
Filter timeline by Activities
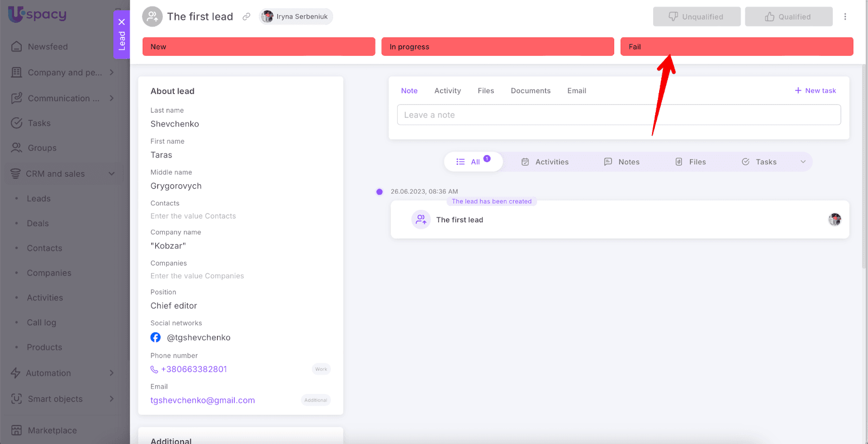[x=545, y=162]
